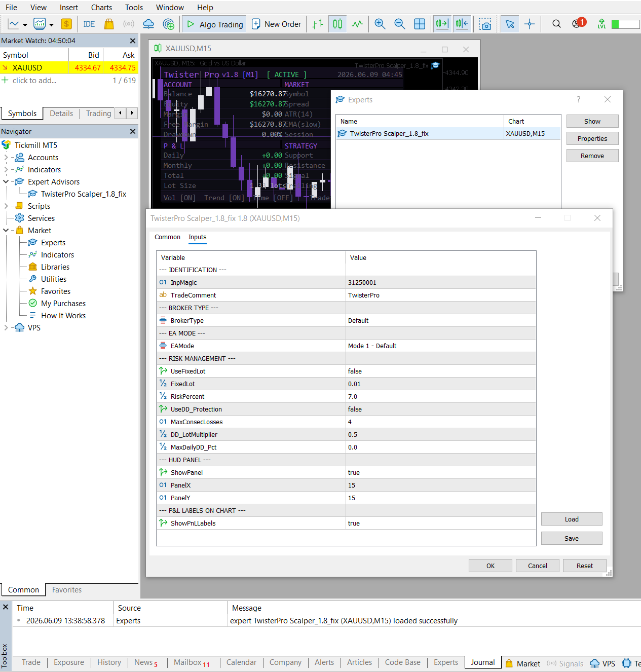Click Show in Experts dialog
Screen dimensions: 641x672
point(592,122)
